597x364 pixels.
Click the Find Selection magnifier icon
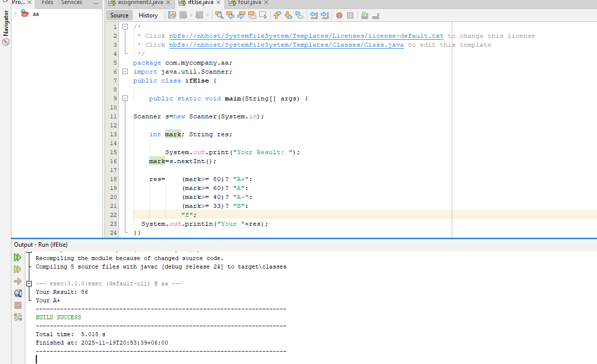tap(219, 15)
